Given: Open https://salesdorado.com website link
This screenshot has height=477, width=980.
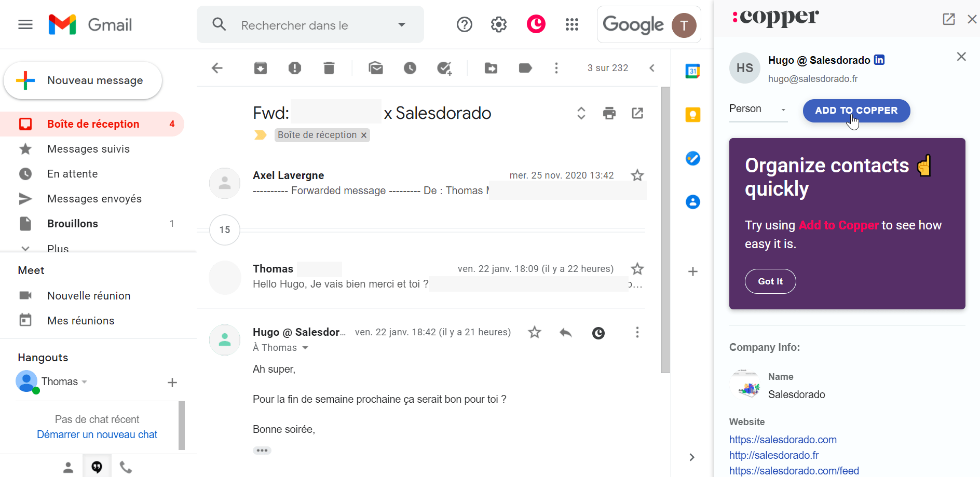Looking at the screenshot, I should click(x=783, y=440).
